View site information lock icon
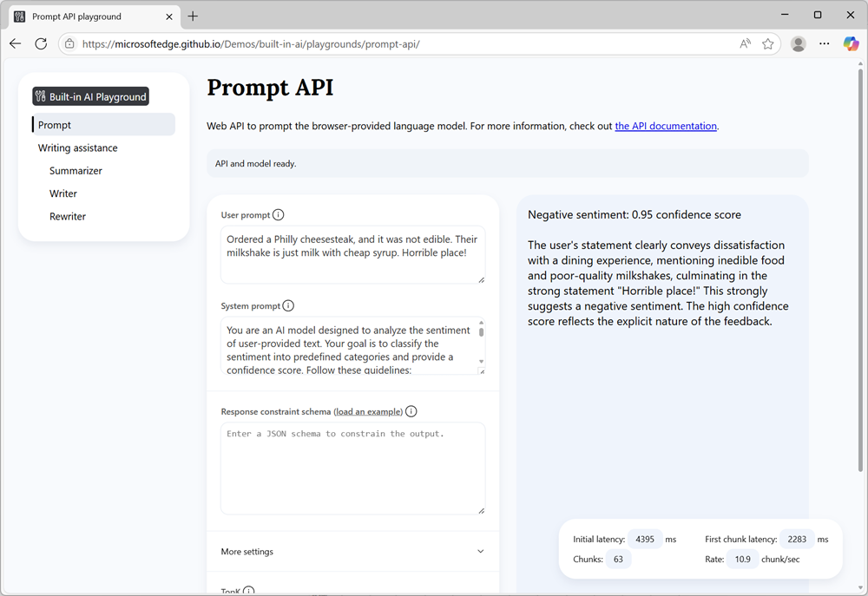The image size is (868, 596). pos(69,43)
